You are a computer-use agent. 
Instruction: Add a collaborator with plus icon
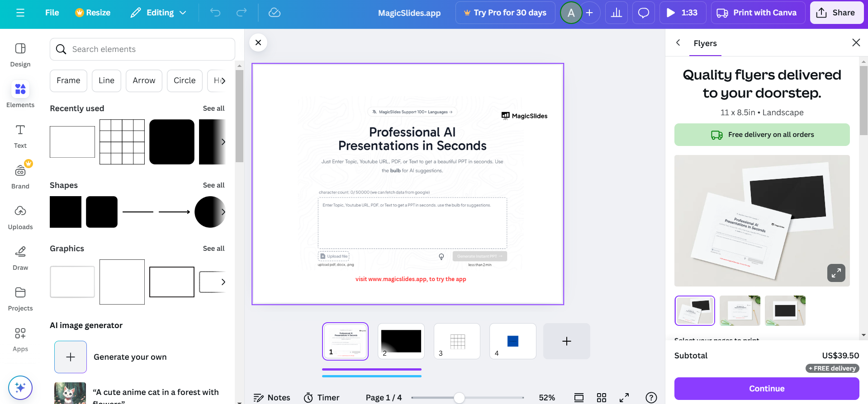pyautogui.click(x=589, y=13)
